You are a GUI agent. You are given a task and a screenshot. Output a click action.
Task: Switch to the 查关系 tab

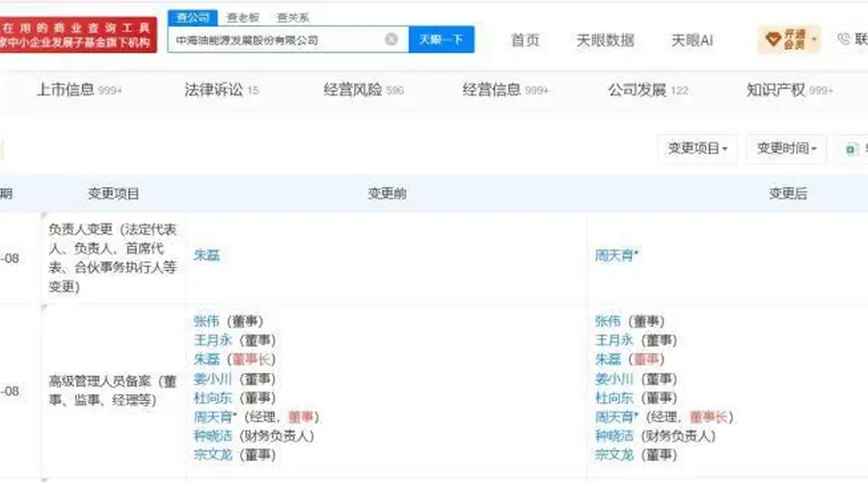click(x=292, y=17)
